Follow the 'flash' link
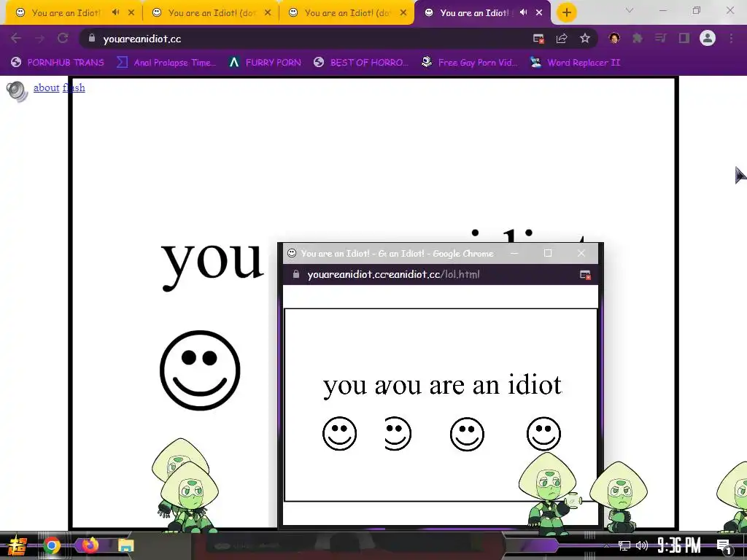 [x=74, y=87]
